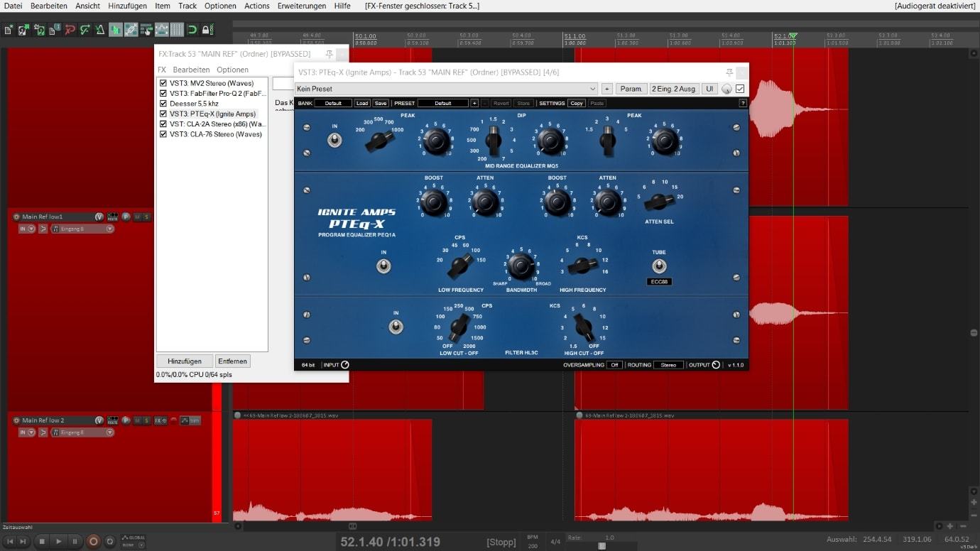Open the Hinzufügen menu
Image resolution: width=980 pixels, height=551 pixels.
click(x=127, y=6)
